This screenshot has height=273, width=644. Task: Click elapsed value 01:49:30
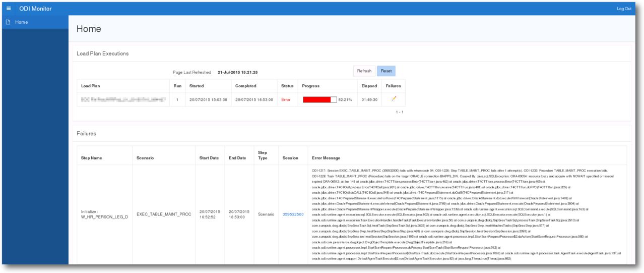coord(369,99)
